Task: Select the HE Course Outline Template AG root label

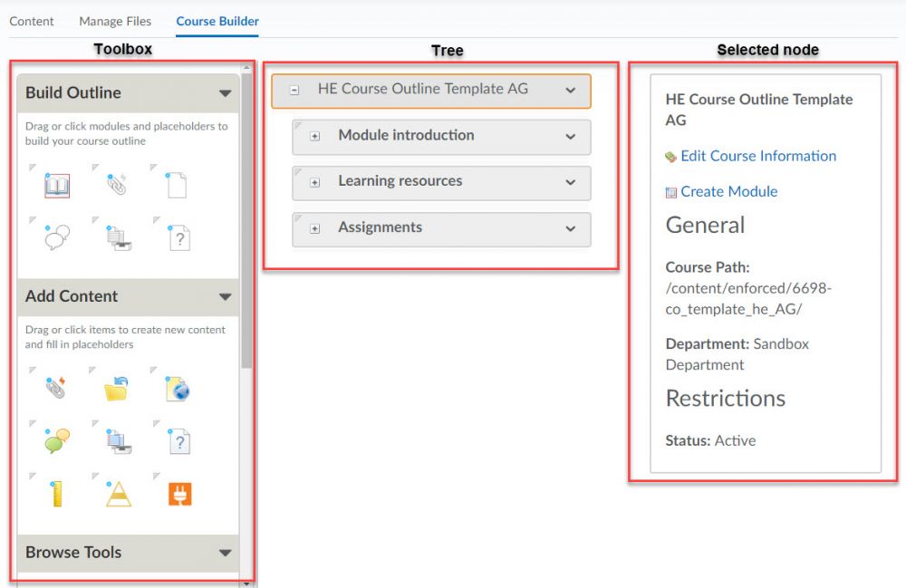Action: click(423, 89)
